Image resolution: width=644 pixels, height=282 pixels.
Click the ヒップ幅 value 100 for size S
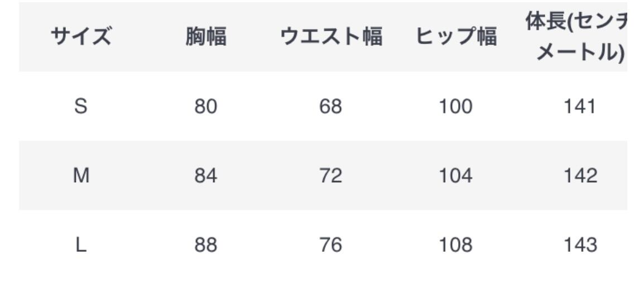(x=455, y=106)
